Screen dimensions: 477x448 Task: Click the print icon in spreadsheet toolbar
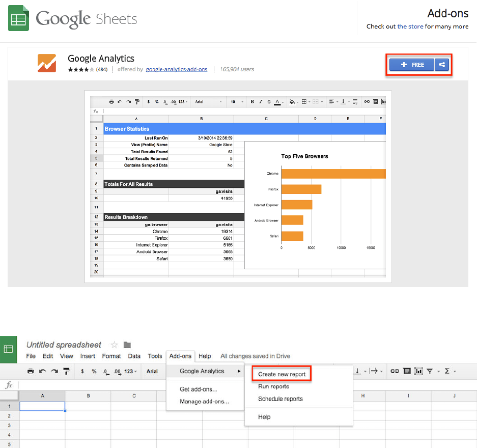coord(31,371)
